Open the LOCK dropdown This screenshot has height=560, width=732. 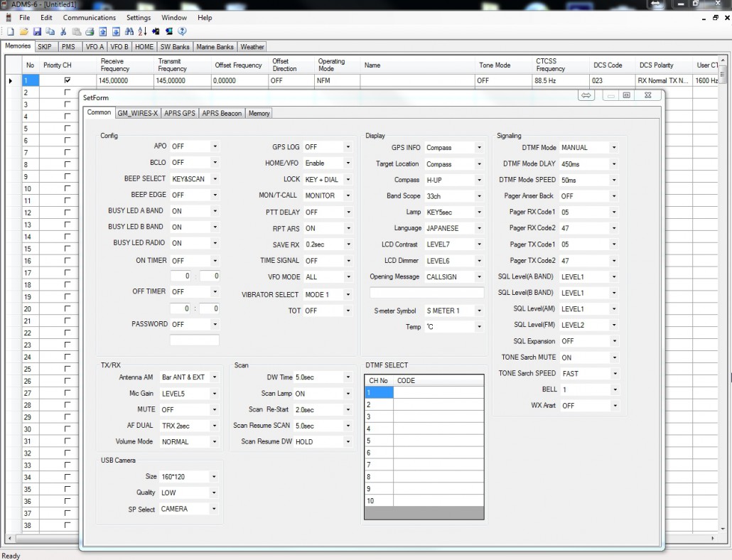pos(348,179)
